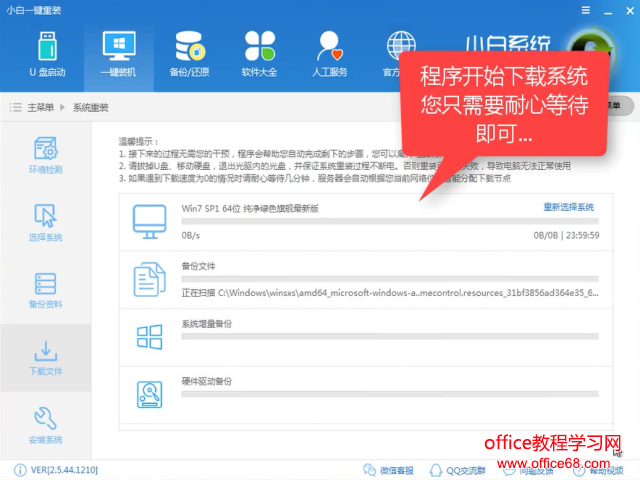Screen dimensions: 640x480
Task: Click the 系统增量备份 progress bar
Action: [x=390, y=337]
